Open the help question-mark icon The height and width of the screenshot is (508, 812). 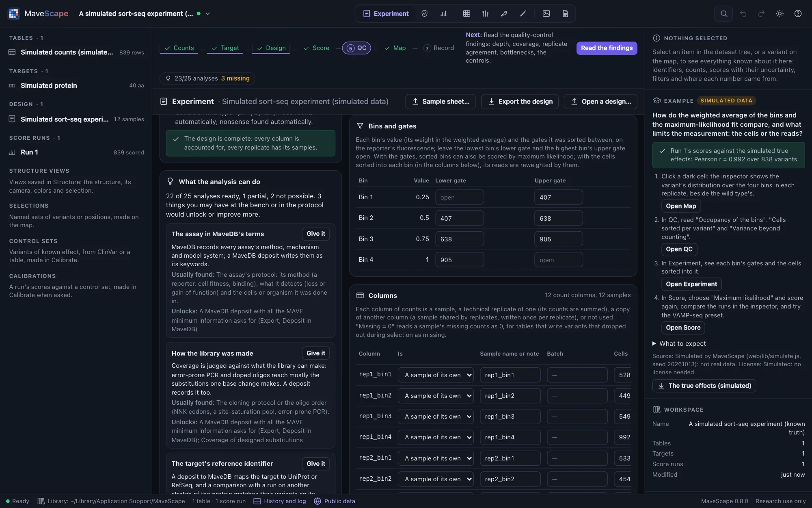pyautogui.click(x=798, y=13)
